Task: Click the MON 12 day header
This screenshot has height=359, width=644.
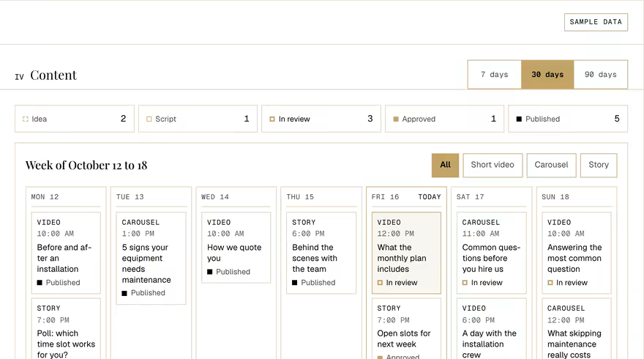Action: tap(45, 197)
